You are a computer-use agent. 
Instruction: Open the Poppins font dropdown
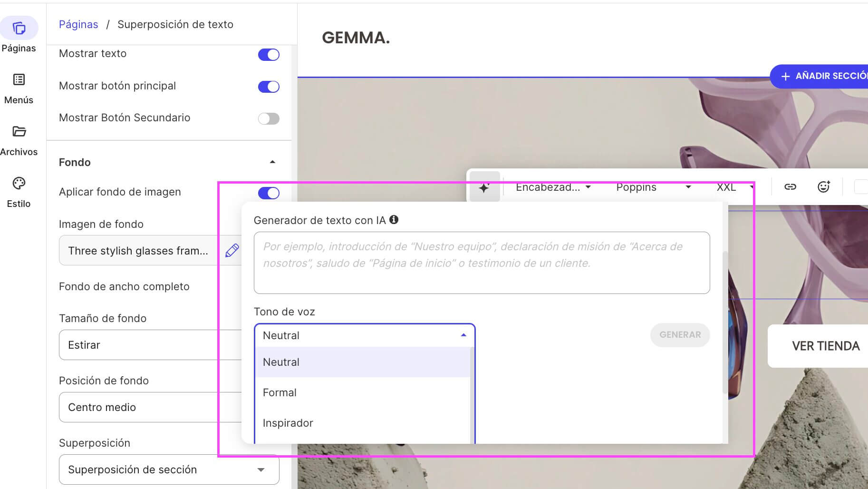(x=654, y=187)
